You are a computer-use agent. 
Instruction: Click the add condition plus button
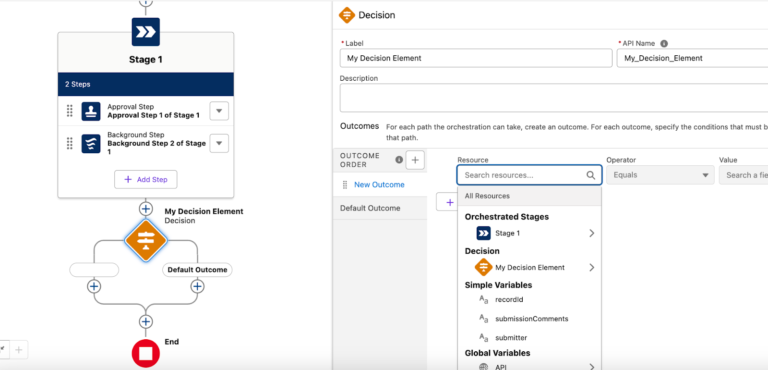click(x=447, y=202)
